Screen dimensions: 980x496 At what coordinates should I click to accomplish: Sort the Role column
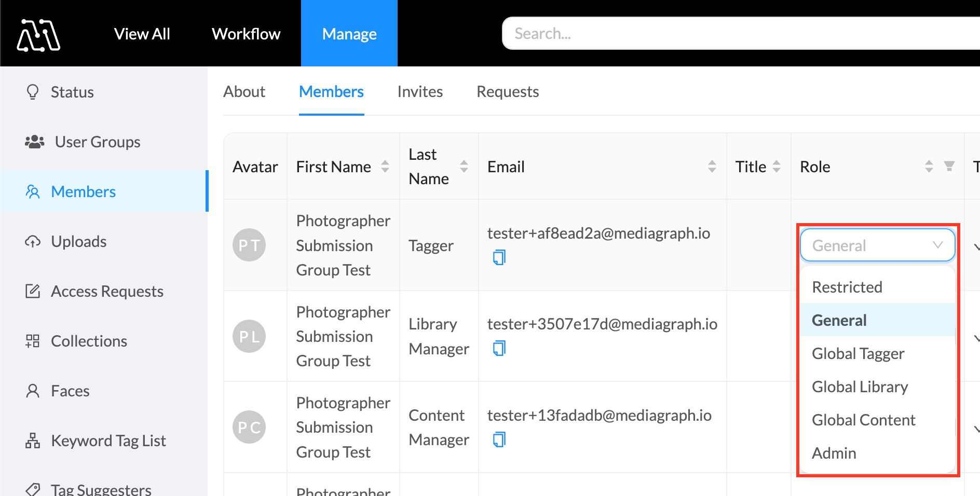coord(929,167)
